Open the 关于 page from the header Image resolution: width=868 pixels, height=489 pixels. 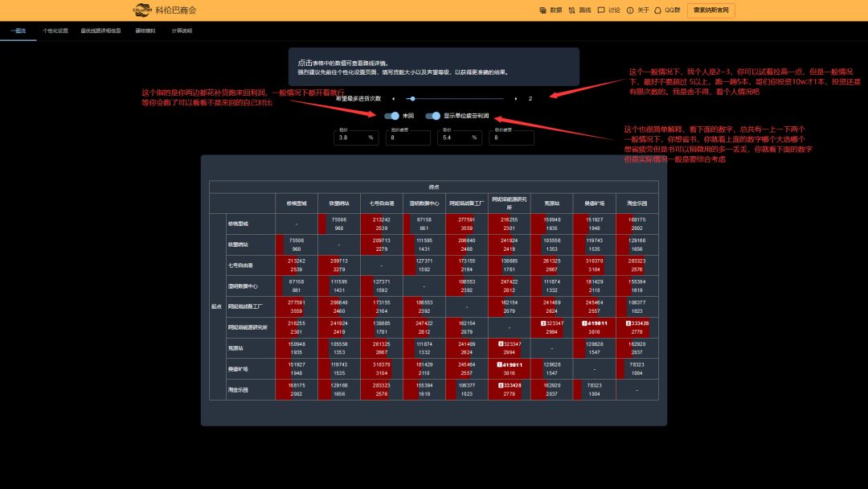pyautogui.click(x=637, y=10)
